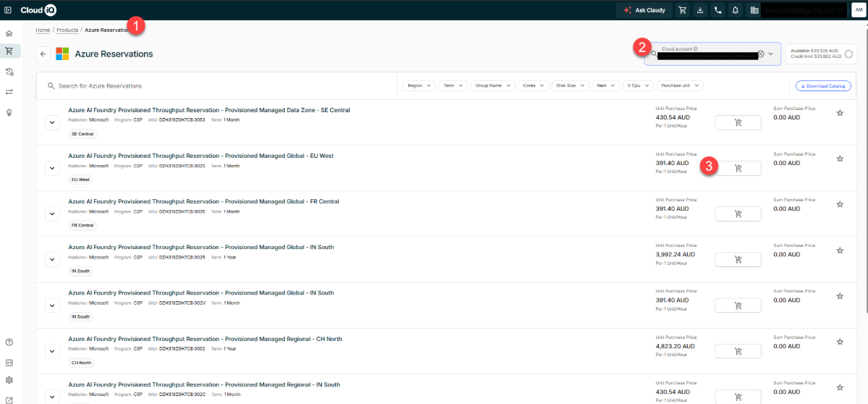
Task: Go back using the arrow beside Azure Reservations
Action: (43, 54)
